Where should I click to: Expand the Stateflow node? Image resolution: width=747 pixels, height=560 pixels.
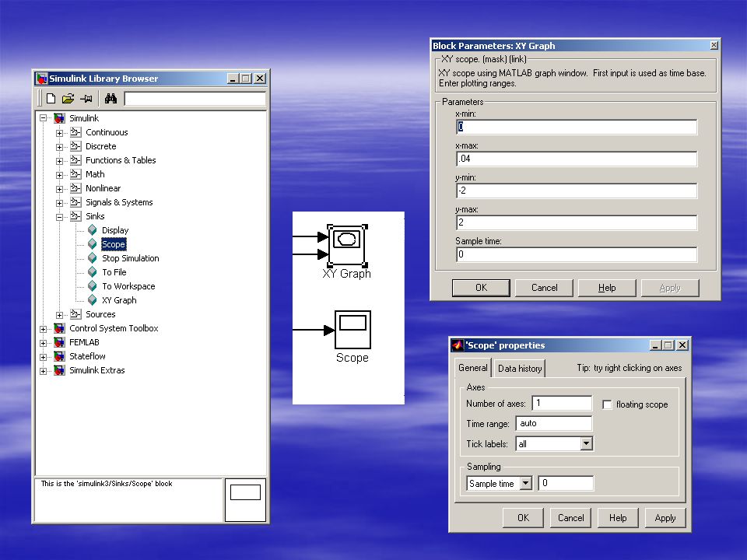coord(44,357)
